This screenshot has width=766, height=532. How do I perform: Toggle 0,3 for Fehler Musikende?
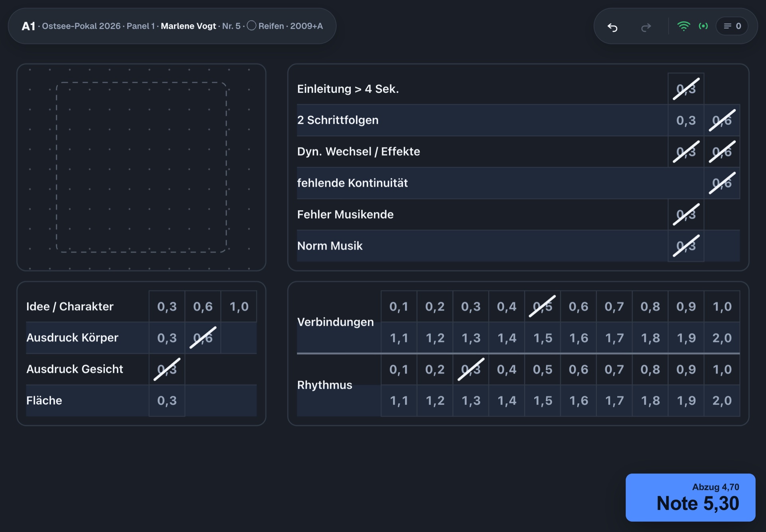click(686, 215)
